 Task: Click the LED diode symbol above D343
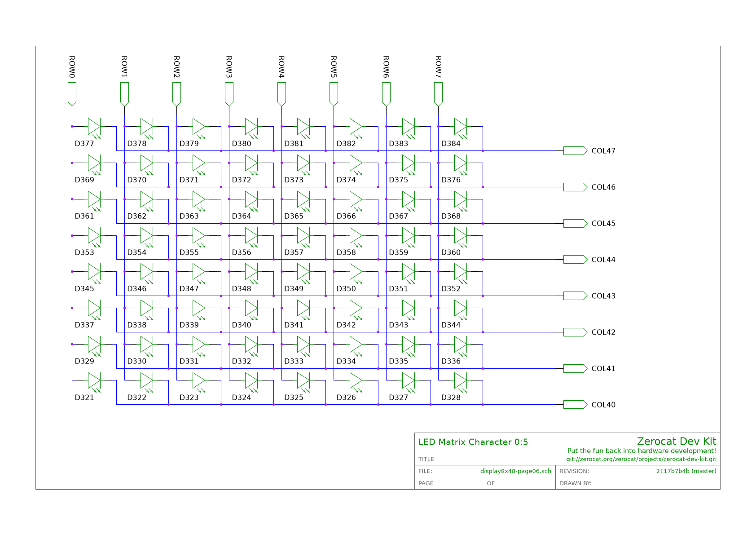[x=409, y=309]
